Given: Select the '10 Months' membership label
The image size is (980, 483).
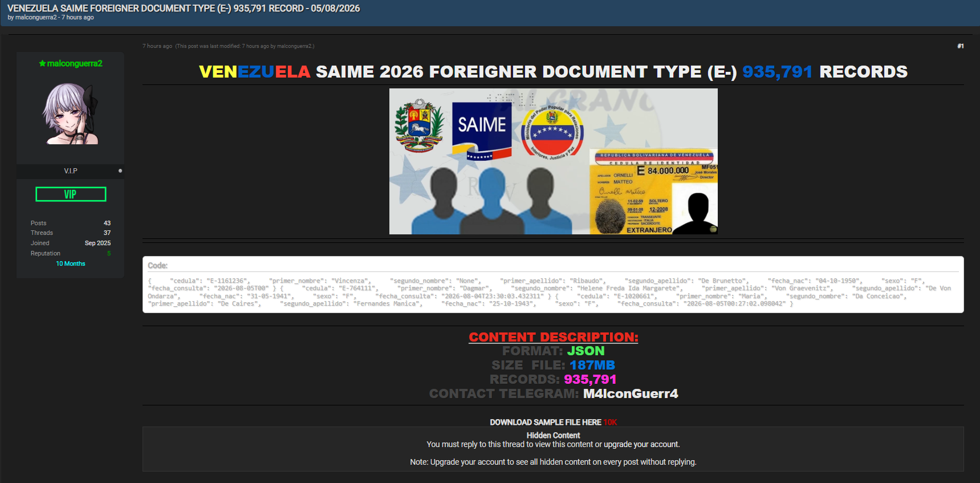Looking at the screenshot, I should point(71,263).
